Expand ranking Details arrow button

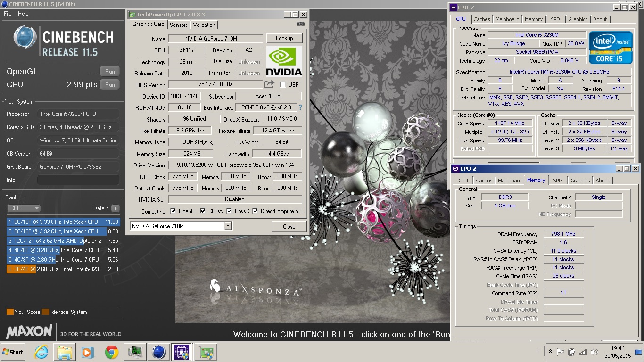tap(115, 208)
